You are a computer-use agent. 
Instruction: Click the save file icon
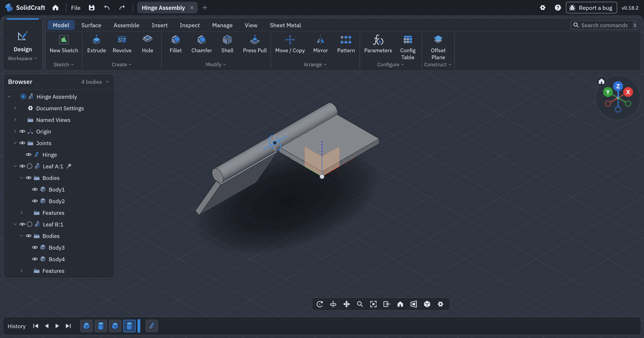(x=91, y=8)
